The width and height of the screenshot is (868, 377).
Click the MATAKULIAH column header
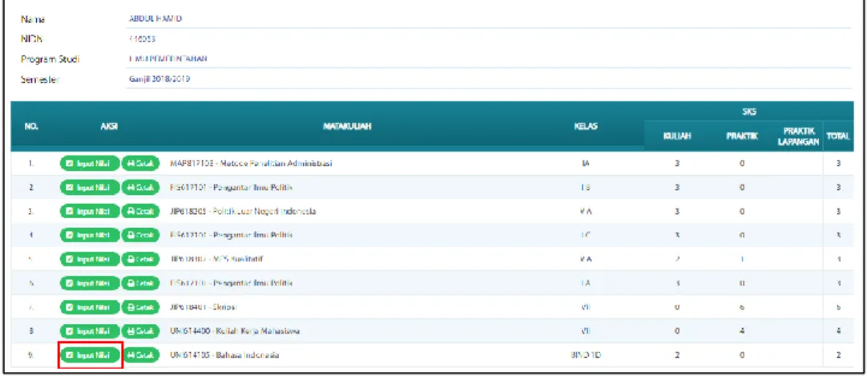[347, 127]
